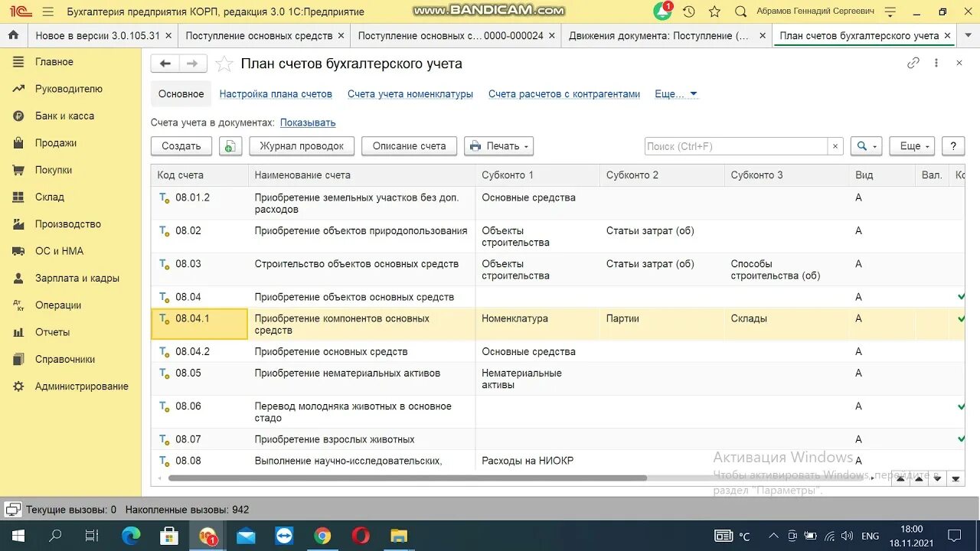Open the history clock icon
980x551 pixels.
pyautogui.click(x=689, y=11)
